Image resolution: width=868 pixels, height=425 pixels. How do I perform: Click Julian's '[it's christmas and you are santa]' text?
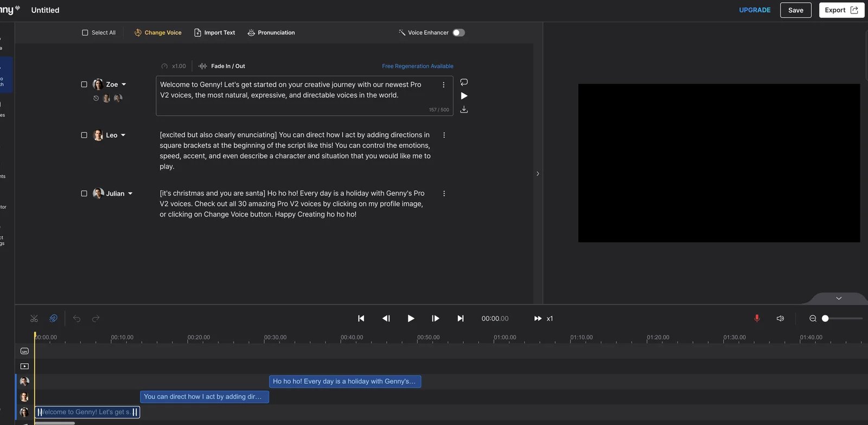click(x=293, y=204)
